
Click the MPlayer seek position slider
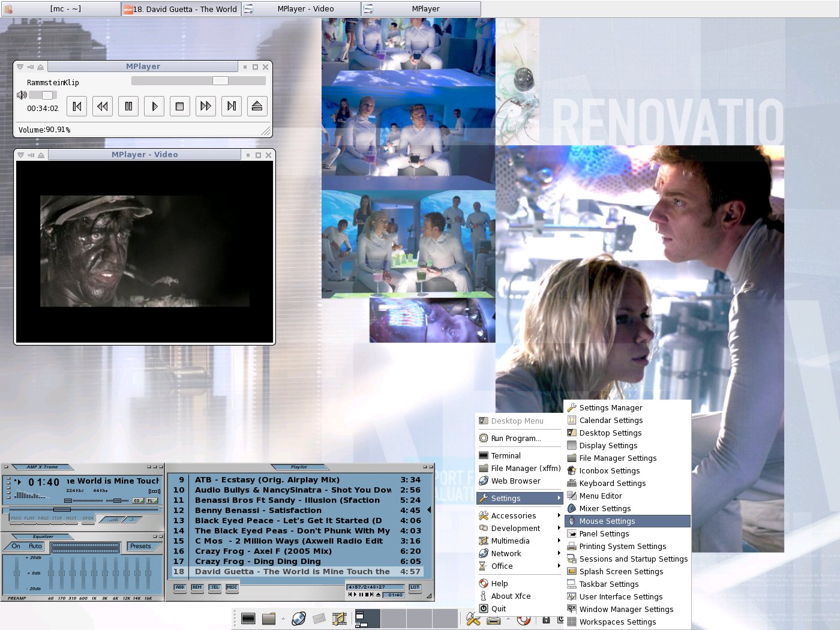pos(199,80)
